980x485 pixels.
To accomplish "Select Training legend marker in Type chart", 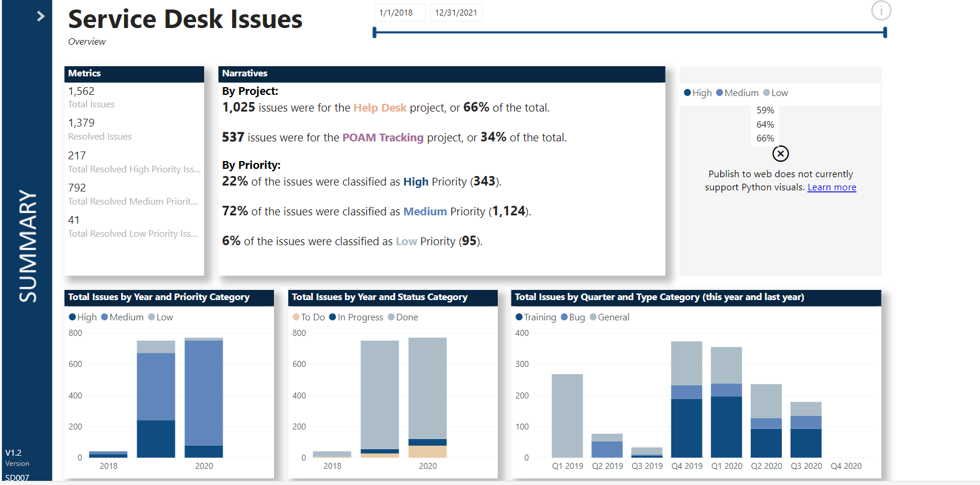I will click(519, 317).
